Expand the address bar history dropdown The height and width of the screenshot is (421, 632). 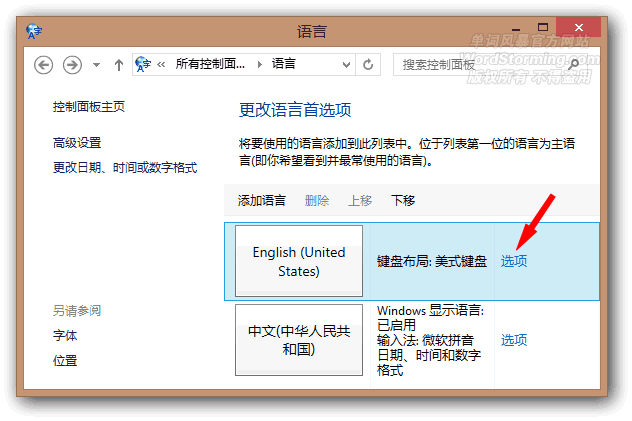click(344, 64)
